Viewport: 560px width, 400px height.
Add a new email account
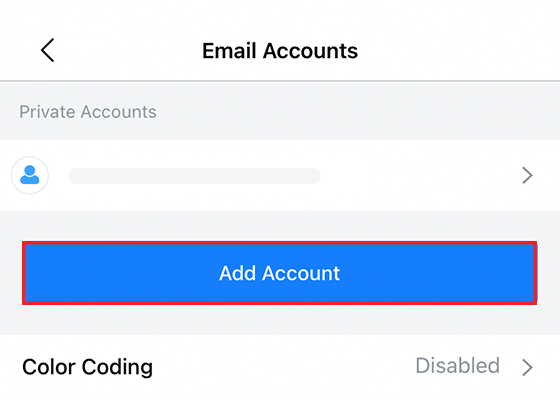tap(280, 273)
